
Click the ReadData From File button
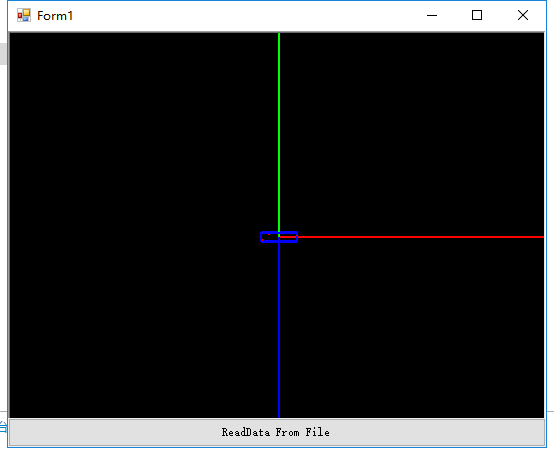coord(276,432)
